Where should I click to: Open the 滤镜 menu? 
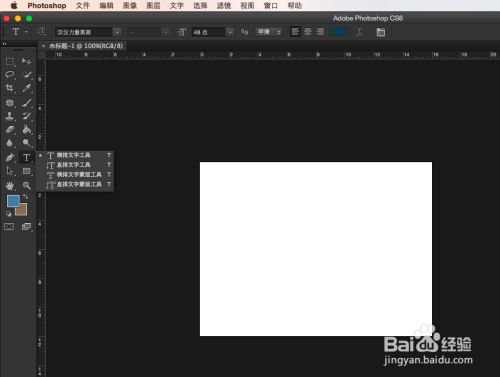[x=224, y=6]
